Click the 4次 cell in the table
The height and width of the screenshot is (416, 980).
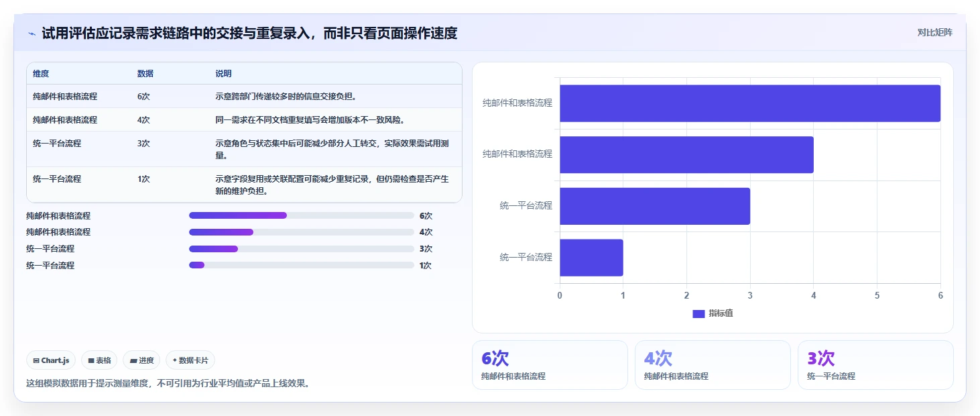click(143, 120)
